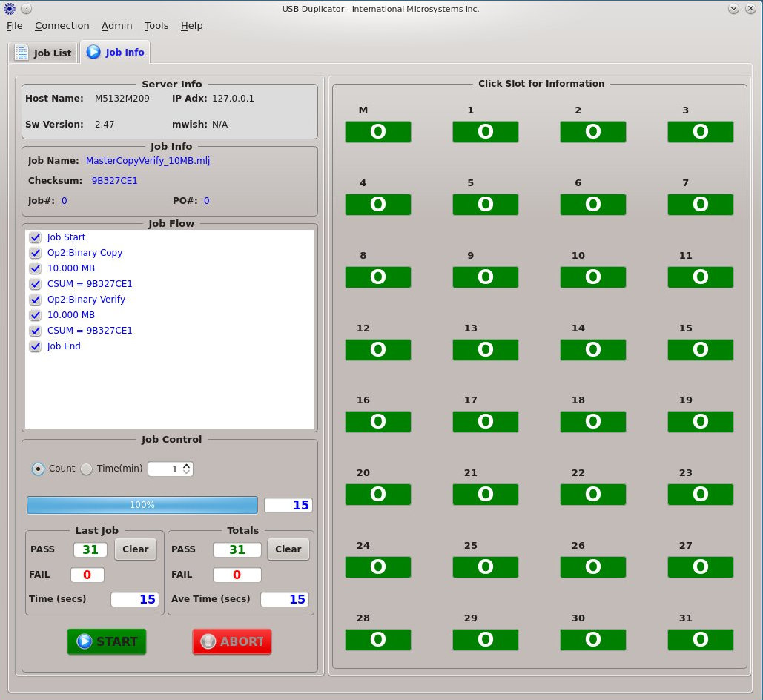Select slot 14 status indicator

pos(592,349)
